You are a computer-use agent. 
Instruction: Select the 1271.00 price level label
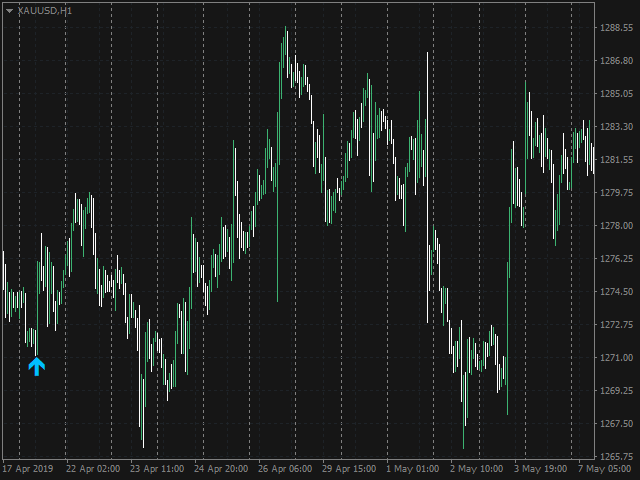[617, 358]
